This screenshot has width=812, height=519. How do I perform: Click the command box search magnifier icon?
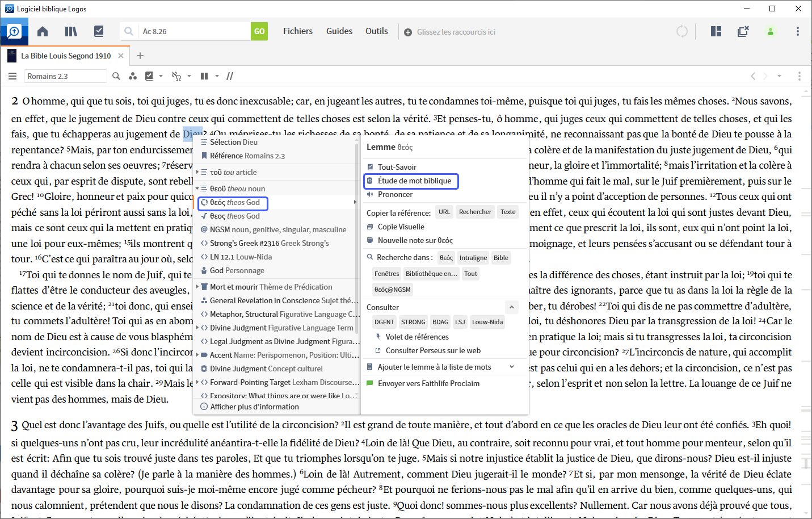click(x=129, y=31)
